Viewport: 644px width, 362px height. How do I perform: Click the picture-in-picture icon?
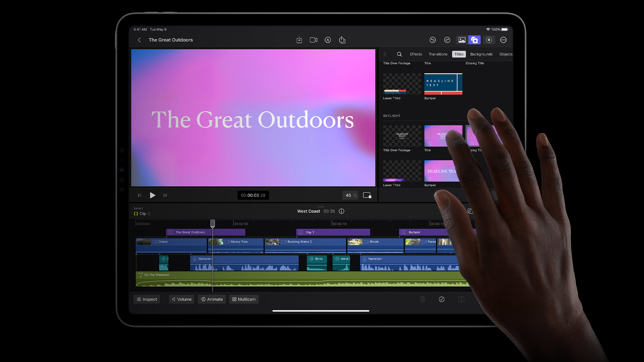coord(367,195)
